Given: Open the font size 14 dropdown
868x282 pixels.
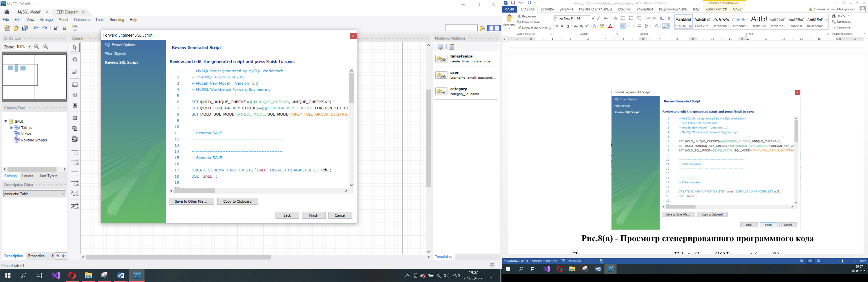Looking at the screenshot, I should 588,18.
